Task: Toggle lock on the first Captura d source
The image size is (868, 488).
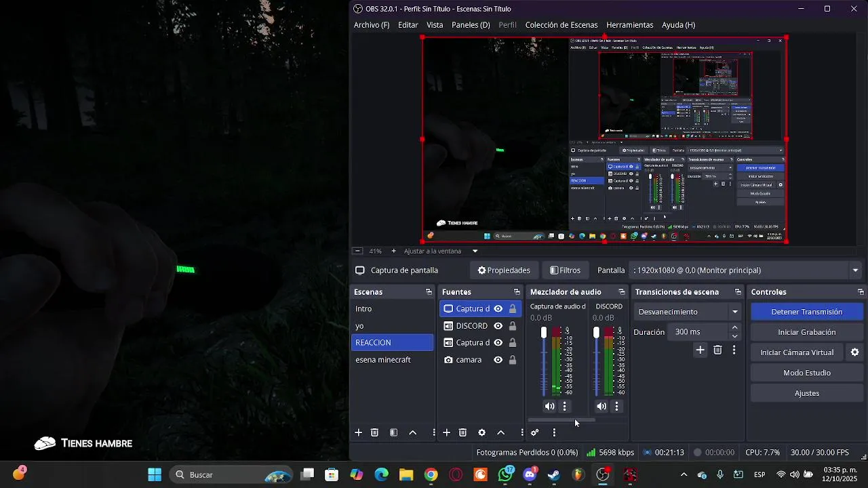Action: click(x=513, y=309)
